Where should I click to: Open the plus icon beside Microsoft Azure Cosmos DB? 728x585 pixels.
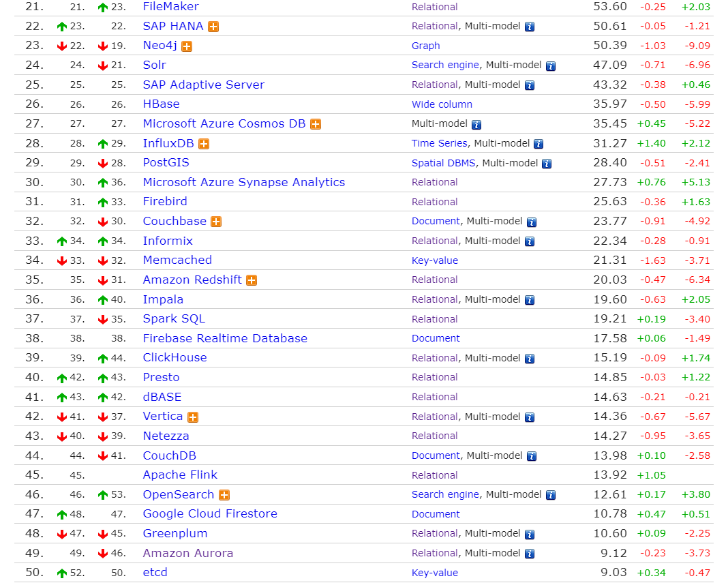(x=316, y=124)
